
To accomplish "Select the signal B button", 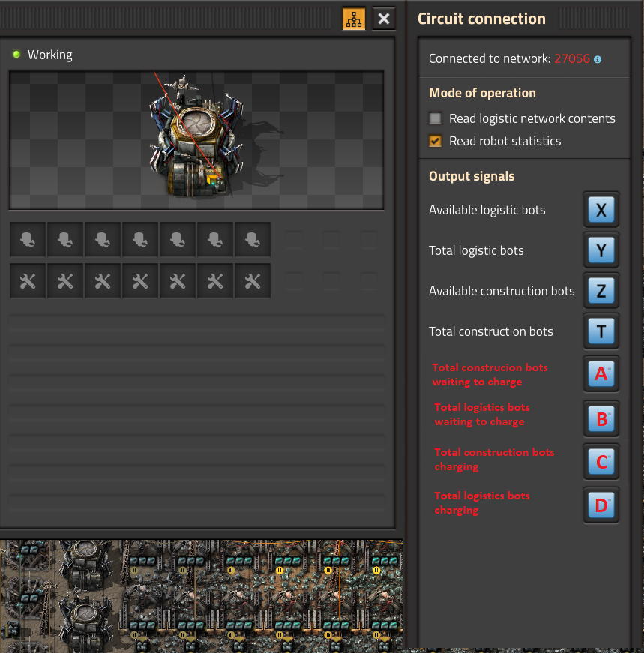I will tap(601, 419).
